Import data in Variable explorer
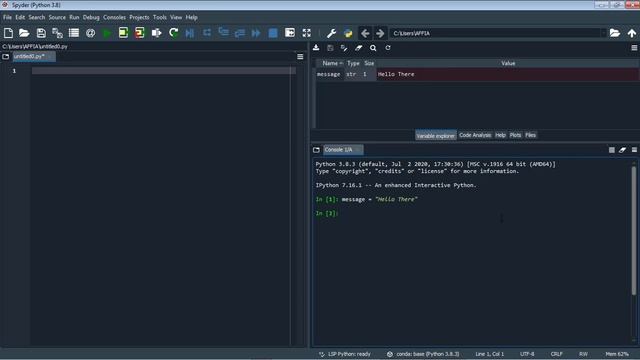This screenshot has width=640, height=360. click(316, 48)
